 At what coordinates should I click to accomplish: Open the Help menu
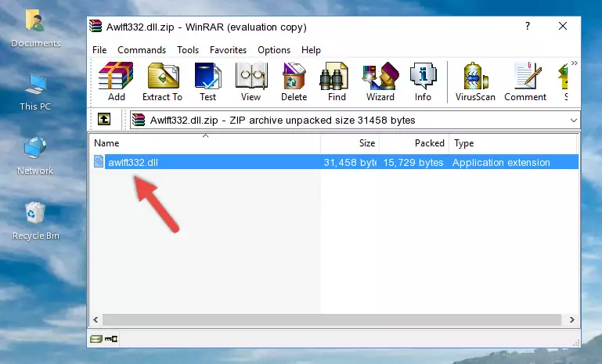point(311,50)
